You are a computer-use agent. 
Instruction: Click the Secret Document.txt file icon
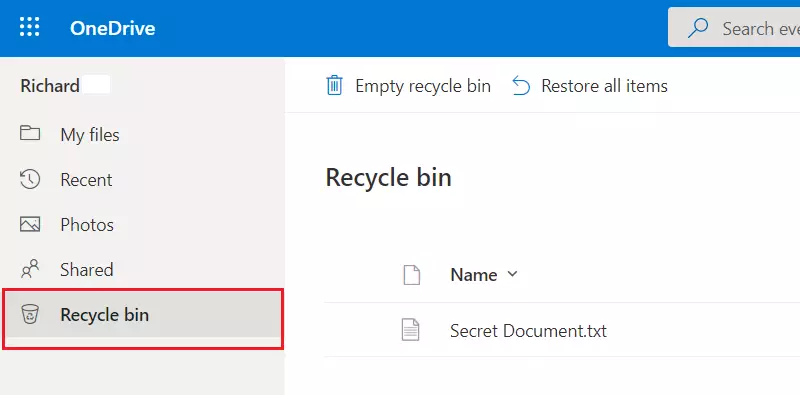coord(411,330)
